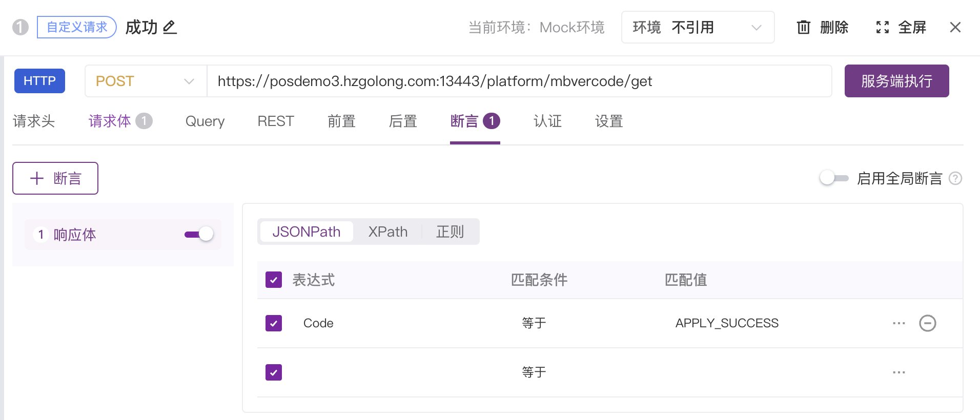Open more options for the empty assertion row
Image resolution: width=980 pixels, height=420 pixels.
tap(899, 372)
